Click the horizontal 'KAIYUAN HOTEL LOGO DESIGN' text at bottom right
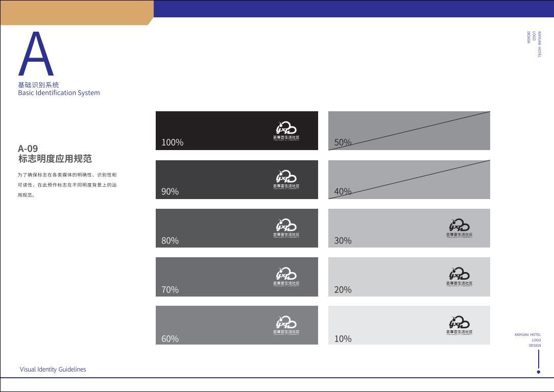The height and width of the screenshot is (392, 554). coord(528,340)
